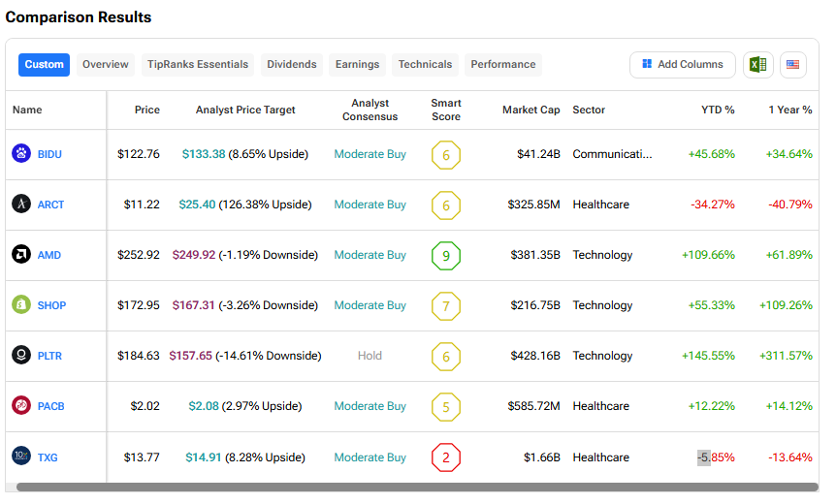Click the Palantir PLTR logo icon
The height and width of the screenshot is (504, 836).
coord(21,356)
